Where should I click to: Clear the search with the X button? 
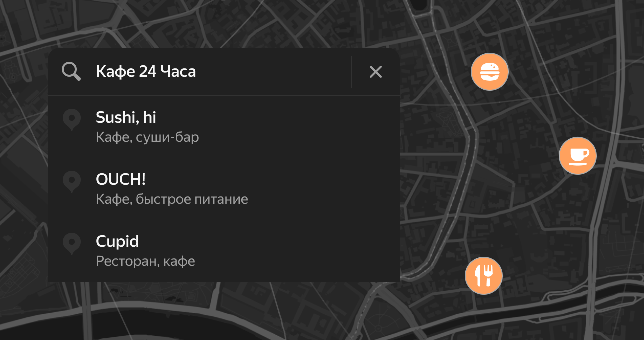click(x=376, y=72)
